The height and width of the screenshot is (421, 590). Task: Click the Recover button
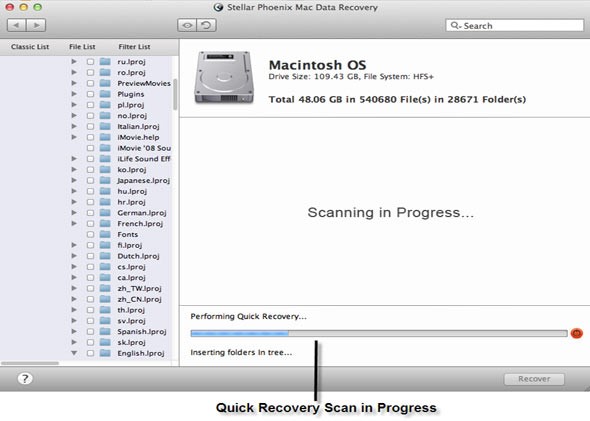tap(534, 379)
